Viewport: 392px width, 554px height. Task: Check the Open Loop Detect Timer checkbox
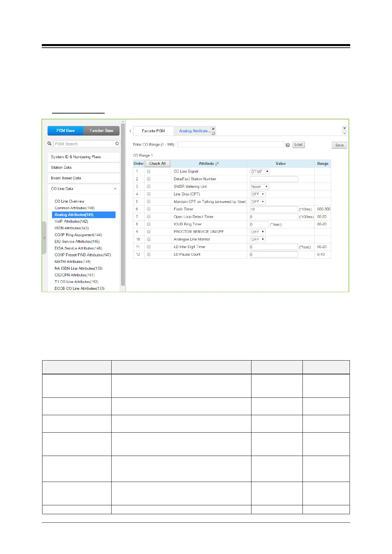click(x=149, y=217)
